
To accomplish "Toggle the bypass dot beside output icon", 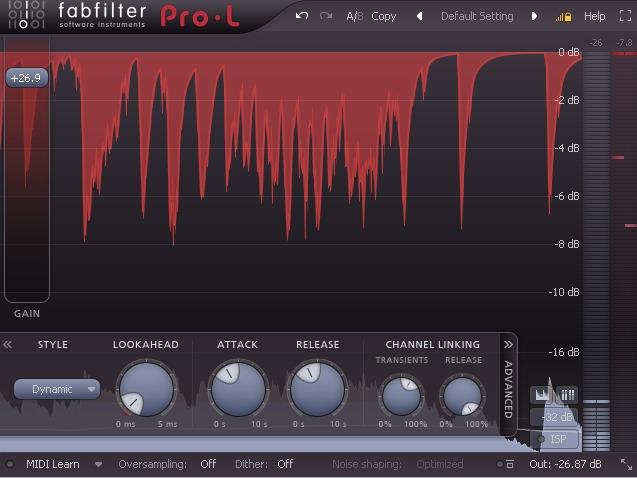I will pos(499,464).
